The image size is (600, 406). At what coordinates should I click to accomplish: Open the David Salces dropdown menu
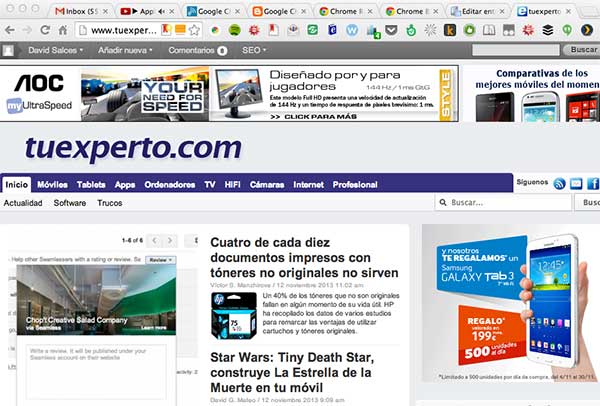[x=55, y=50]
